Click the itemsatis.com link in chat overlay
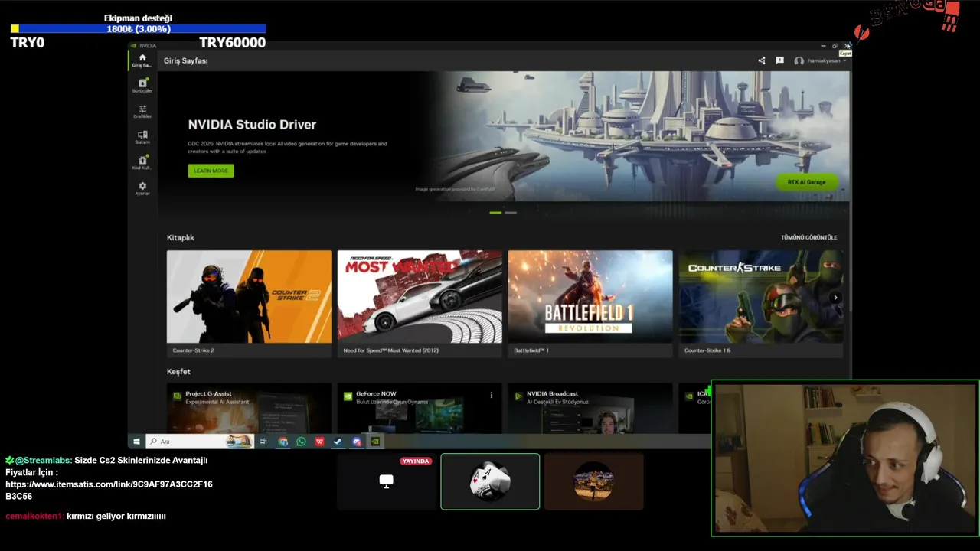Viewport: 980px width, 551px height. coord(109,490)
